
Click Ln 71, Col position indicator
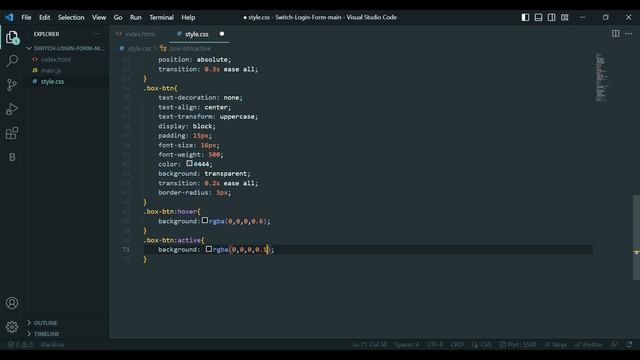click(369, 344)
